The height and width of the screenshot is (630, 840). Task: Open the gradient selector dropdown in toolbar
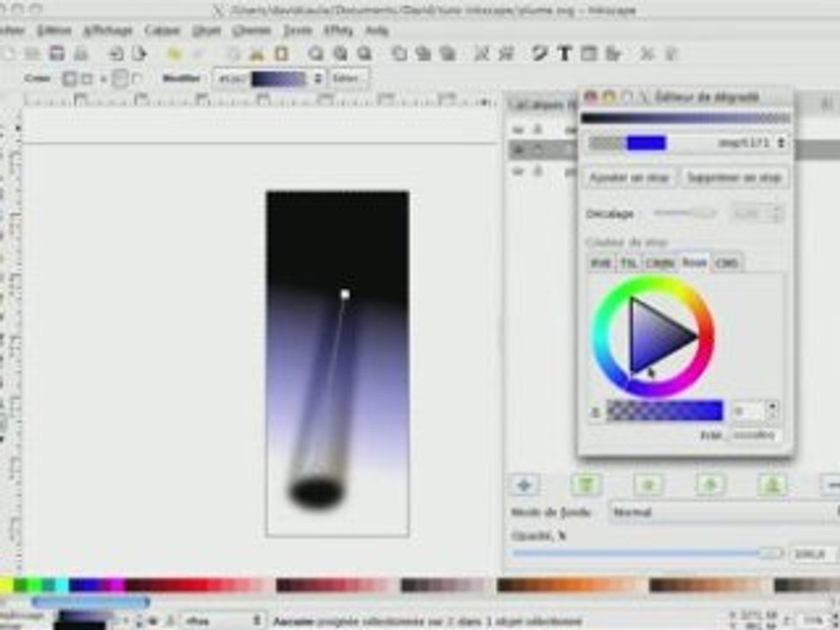[x=269, y=79]
